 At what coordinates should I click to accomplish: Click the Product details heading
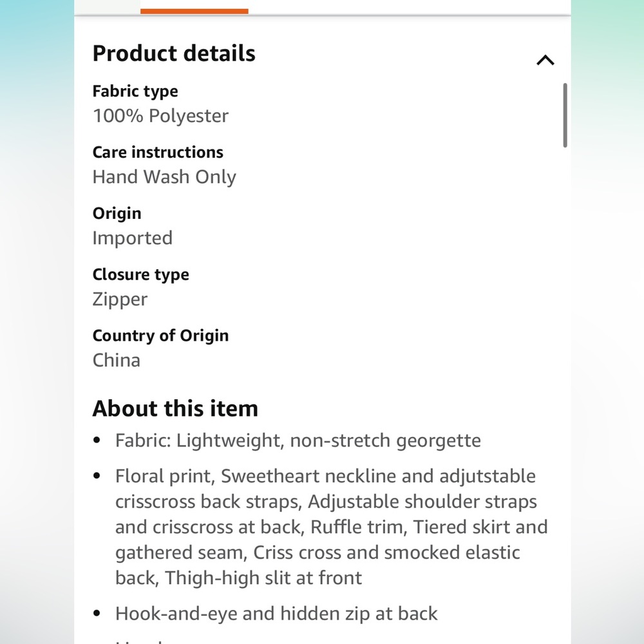(x=174, y=53)
